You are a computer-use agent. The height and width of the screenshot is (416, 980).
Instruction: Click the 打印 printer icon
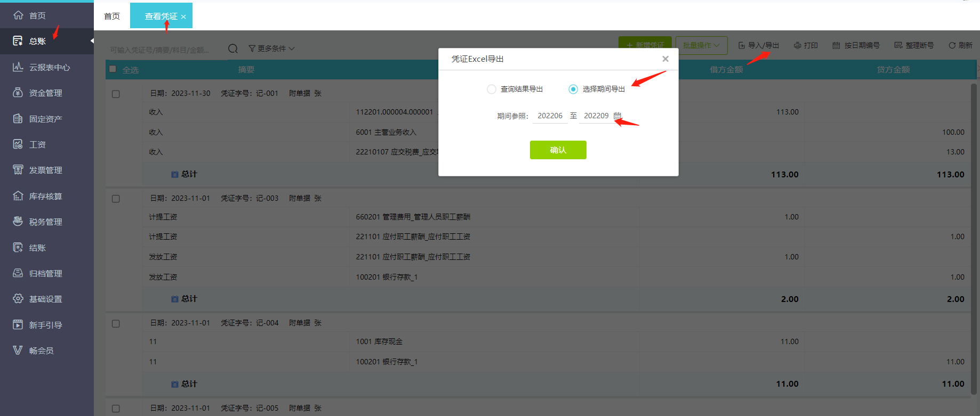coord(798,45)
